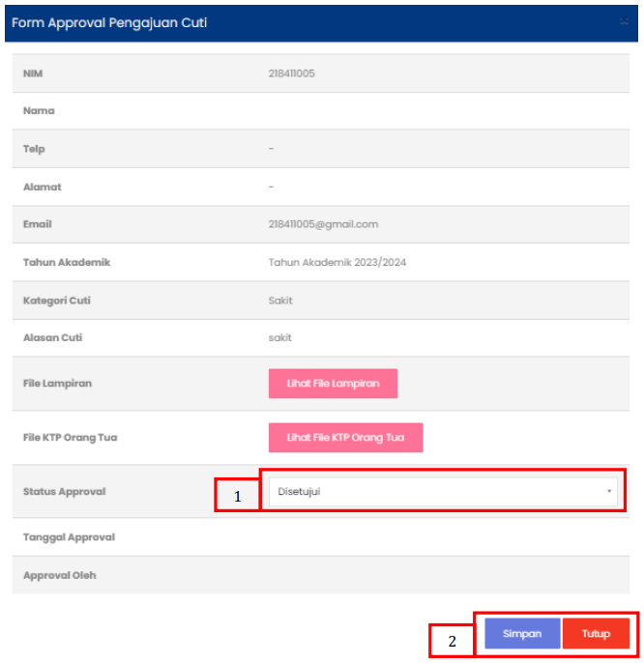Screen dimensions: 644x663
Task: Click the Status Approval dropdown arrow
Action: pyautogui.click(x=609, y=491)
